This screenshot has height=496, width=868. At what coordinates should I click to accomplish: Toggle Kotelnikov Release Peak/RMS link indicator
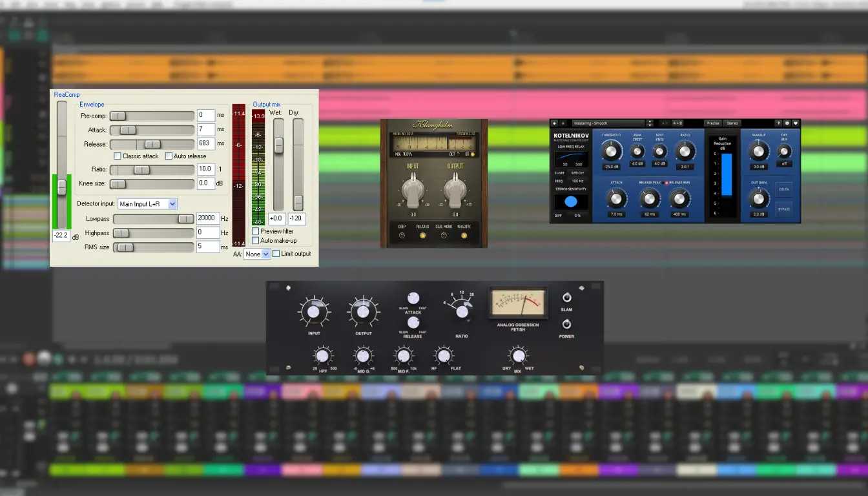tap(666, 183)
